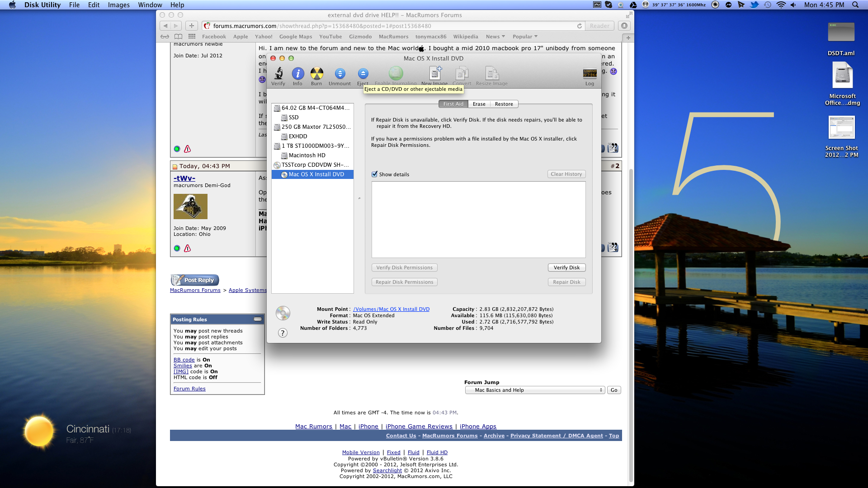Image resolution: width=868 pixels, height=488 pixels.
Task: Uncheck the Show details checkbox
Action: [x=374, y=174]
